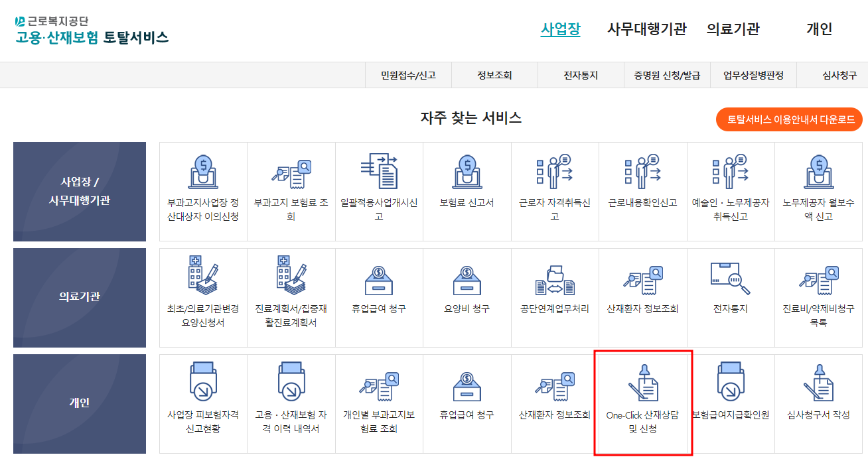
Task: Open 증명원 신청/발급 menu
Action: pyautogui.click(x=667, y=76)
